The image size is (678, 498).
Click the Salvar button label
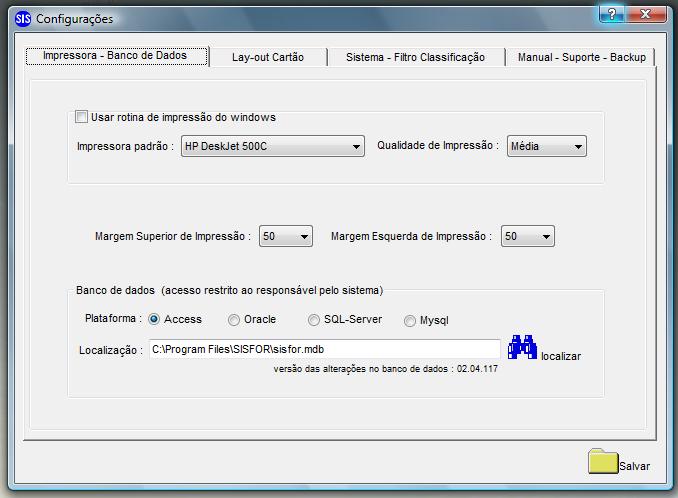(x=634, y=466)
